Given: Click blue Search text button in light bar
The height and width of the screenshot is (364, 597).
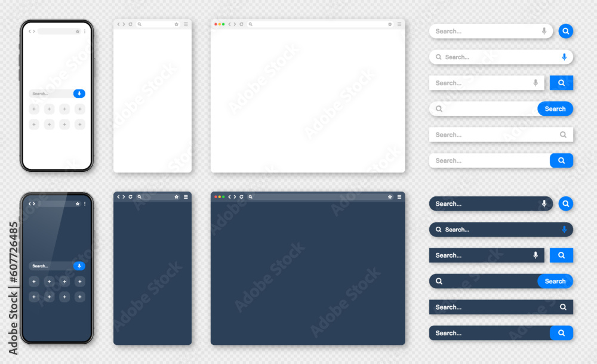Looking at the screenshot, I should (x=555, y=109).
